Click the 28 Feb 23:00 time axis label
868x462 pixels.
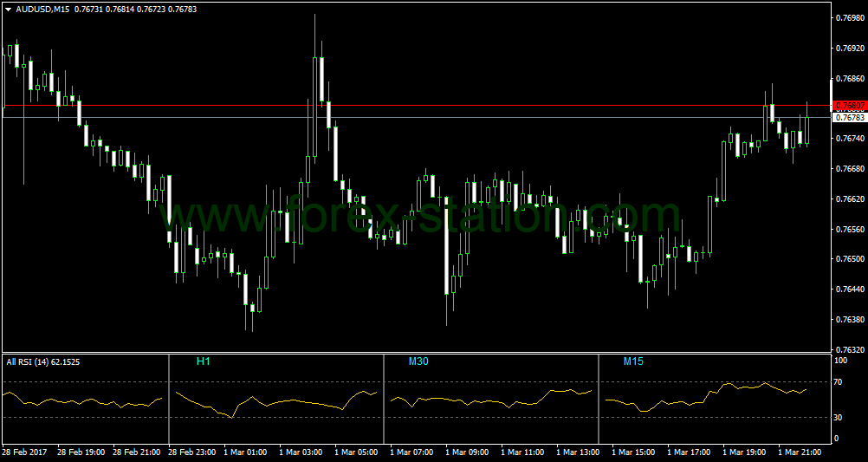pyautogui.click(x=192, y=452)
